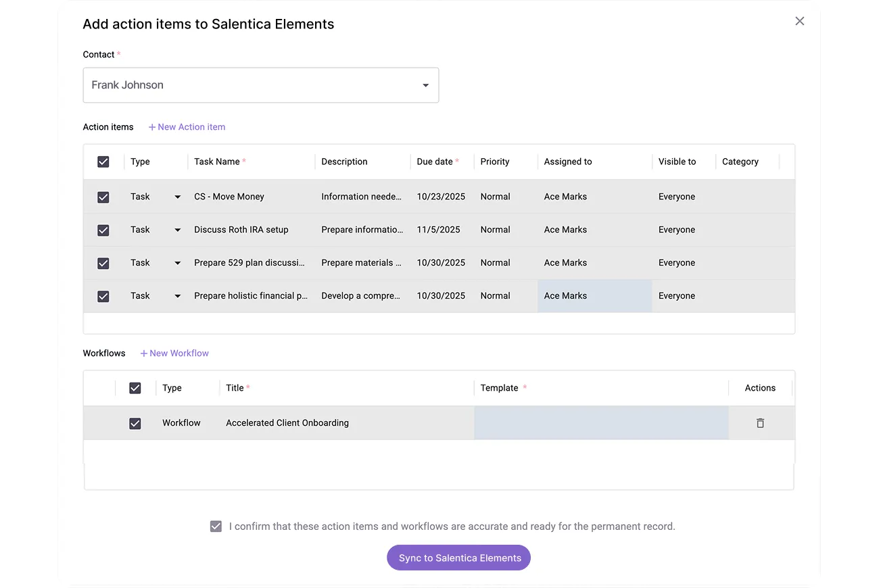Toggle the select-all action items checkbox
The height and width of the screenshot is (588, 879).
103,162
